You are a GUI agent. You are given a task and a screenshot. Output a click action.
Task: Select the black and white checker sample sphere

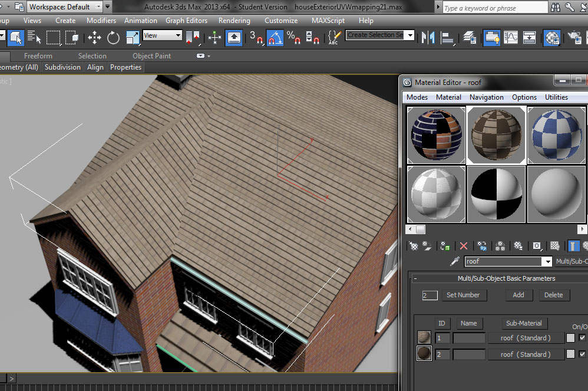coord(496,194)
